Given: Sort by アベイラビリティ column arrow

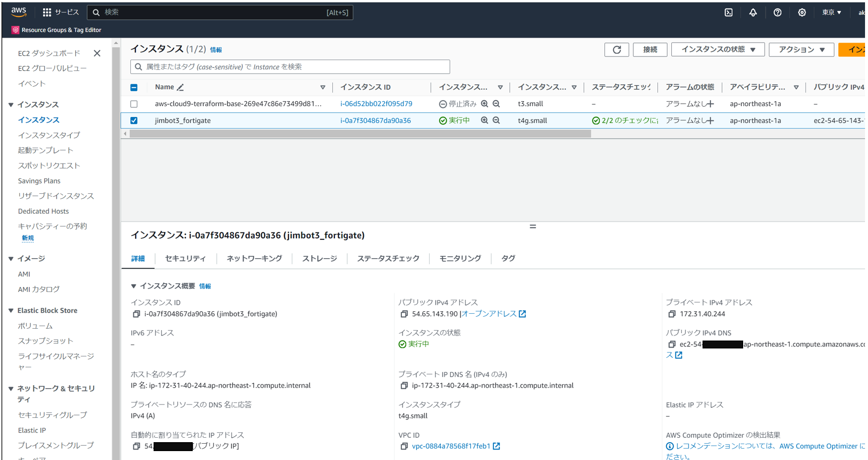Looking at the screenshot, I should point(796,87).
